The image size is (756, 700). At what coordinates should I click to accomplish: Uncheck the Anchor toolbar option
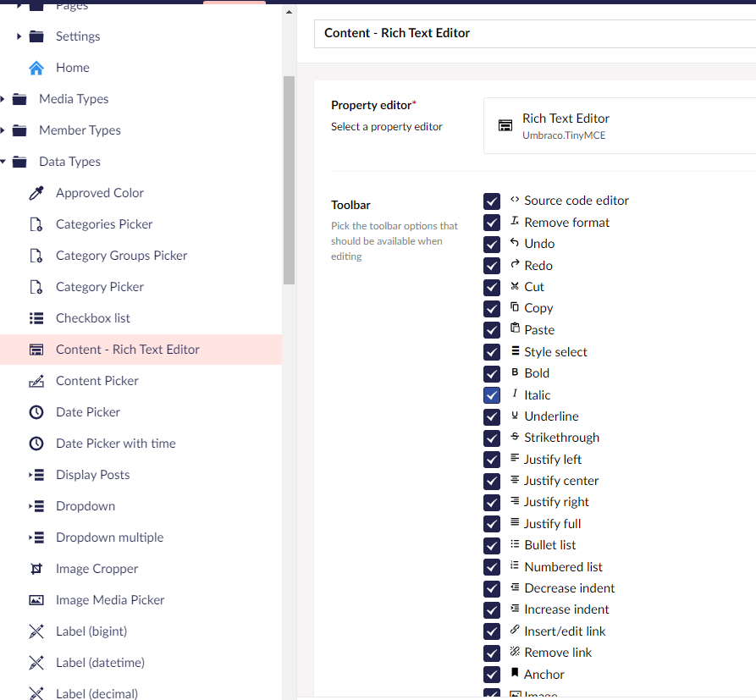tap(492, 674)
